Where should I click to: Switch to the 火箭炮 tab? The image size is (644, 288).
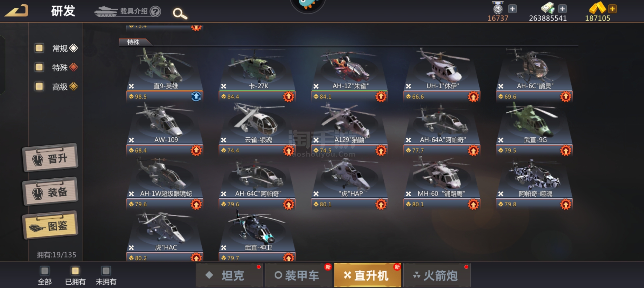[x=437, y=275]
